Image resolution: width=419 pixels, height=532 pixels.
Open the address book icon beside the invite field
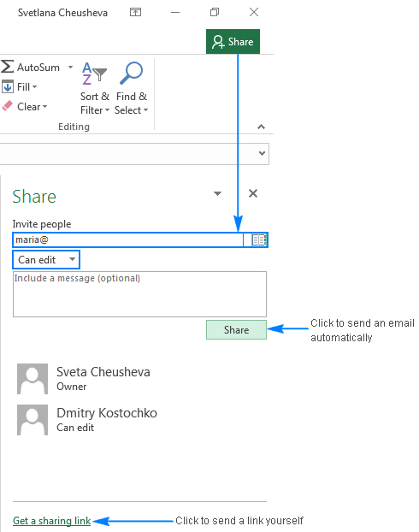point(259,239)
